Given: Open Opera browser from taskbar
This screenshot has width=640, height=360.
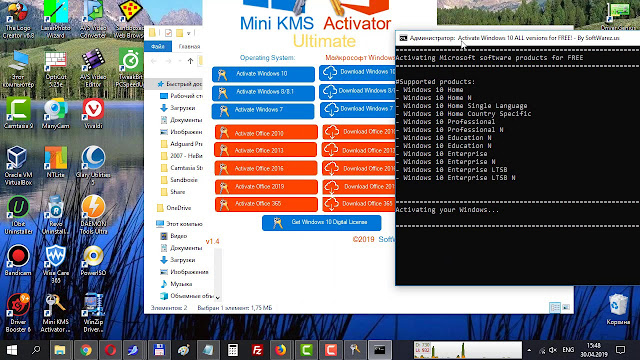Looking at the screenshot, I should 110,350.
